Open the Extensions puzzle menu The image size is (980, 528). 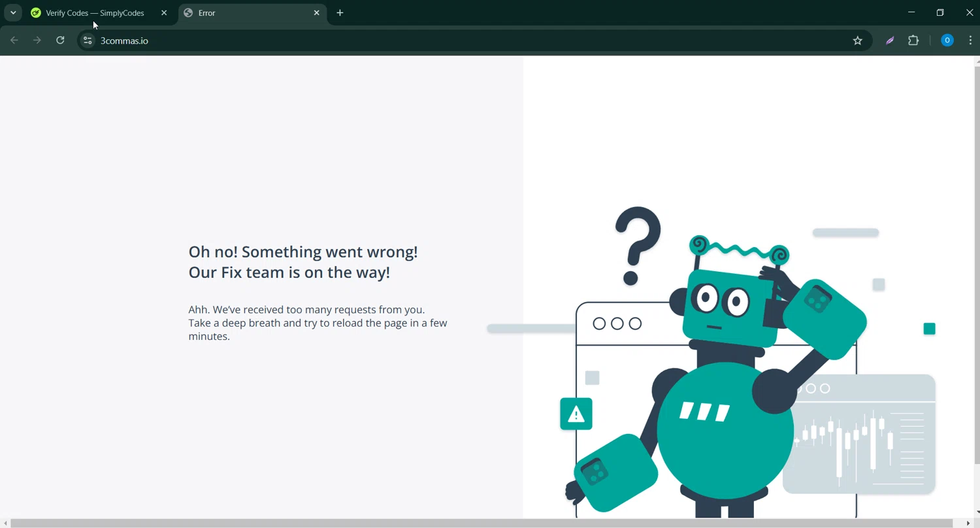tap(913, 41)
